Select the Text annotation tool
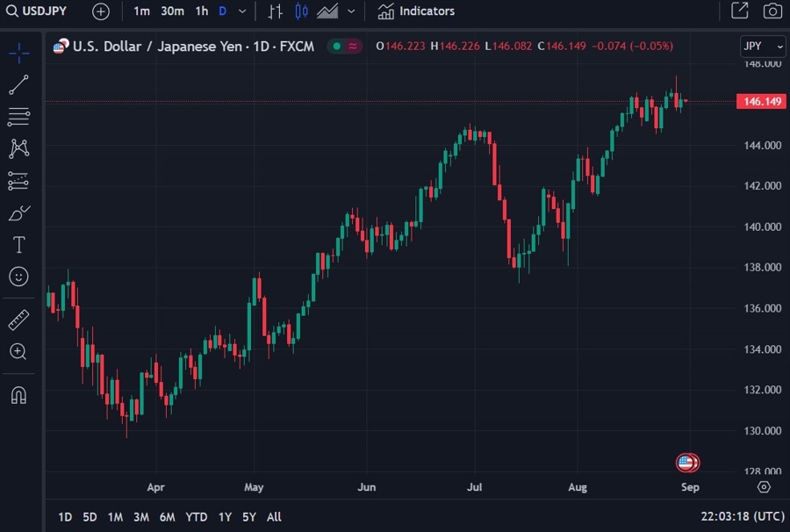This screenshot has width=790, height=532. point(18,245)
